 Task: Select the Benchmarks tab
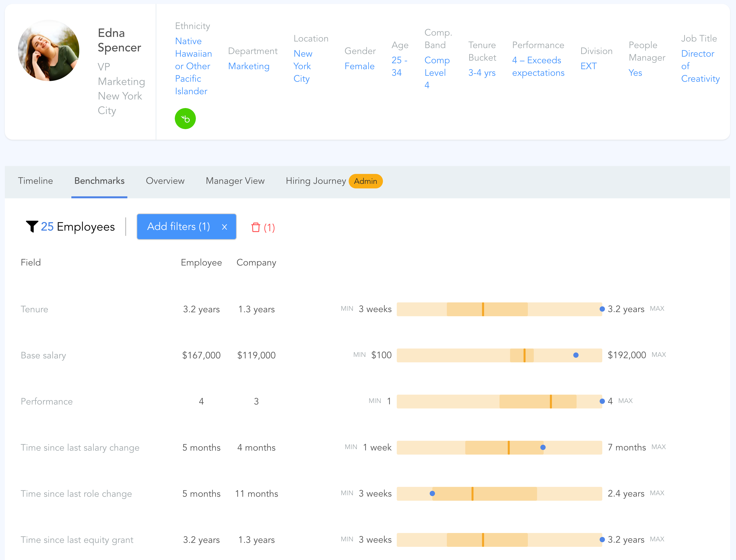point(99,181)
